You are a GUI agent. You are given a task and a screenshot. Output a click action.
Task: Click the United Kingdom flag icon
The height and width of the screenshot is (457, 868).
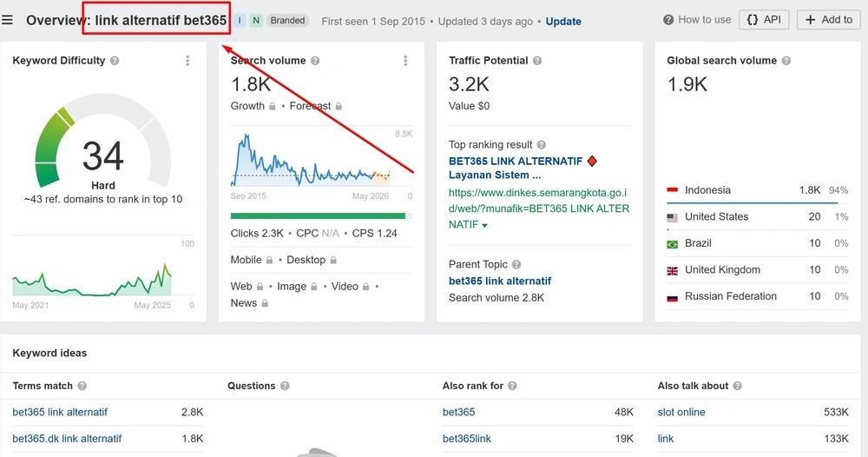[672, 270]
